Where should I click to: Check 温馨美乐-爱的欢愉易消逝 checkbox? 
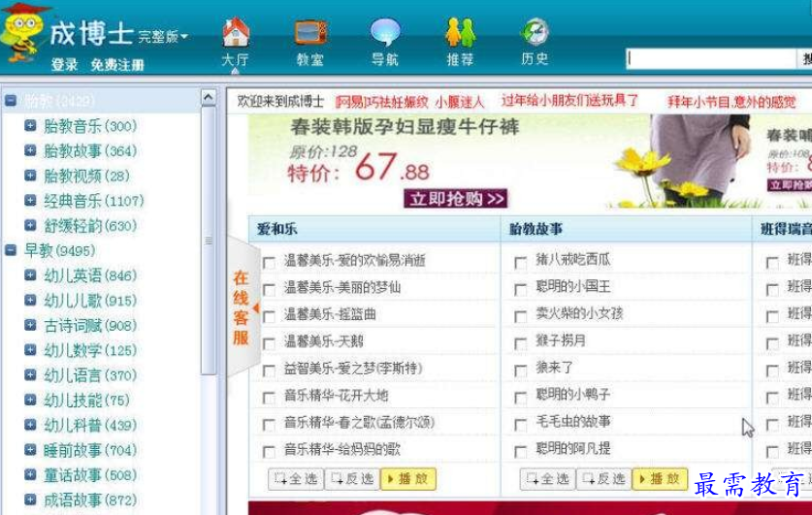(x=269, y=263)
